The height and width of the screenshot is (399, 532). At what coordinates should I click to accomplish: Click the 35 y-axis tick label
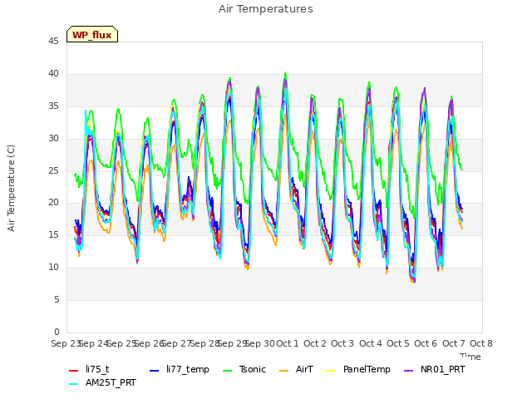click(x=53, y=106)
